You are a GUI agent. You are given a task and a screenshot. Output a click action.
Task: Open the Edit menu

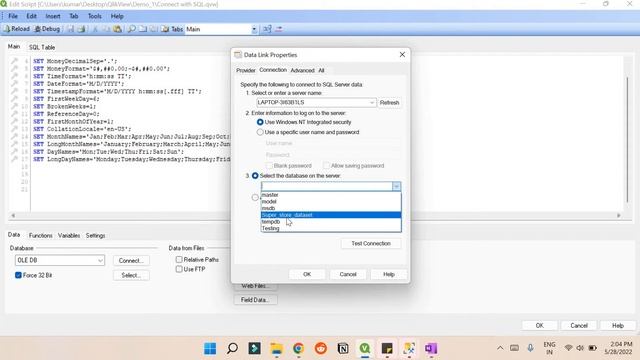[31, 16]
